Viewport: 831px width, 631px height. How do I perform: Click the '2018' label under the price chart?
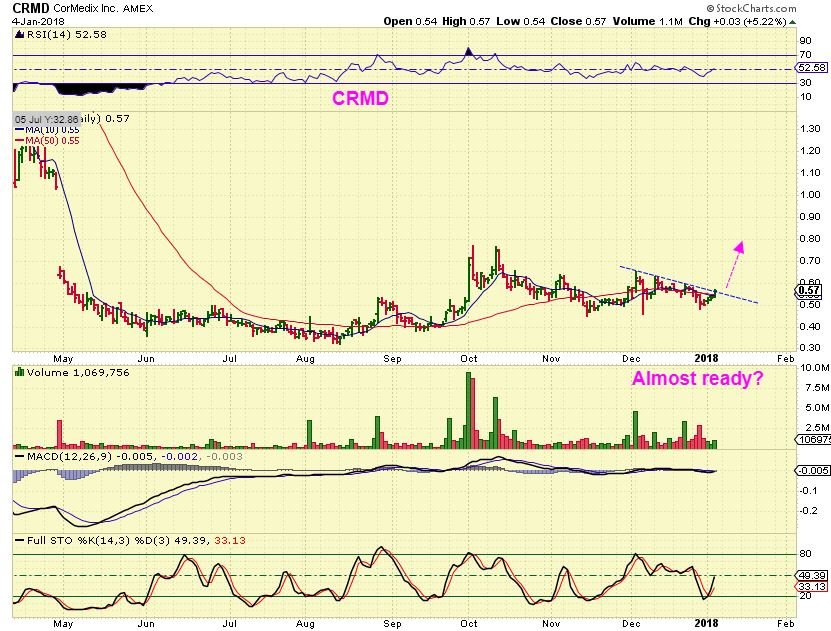click(x=706, y=359)
